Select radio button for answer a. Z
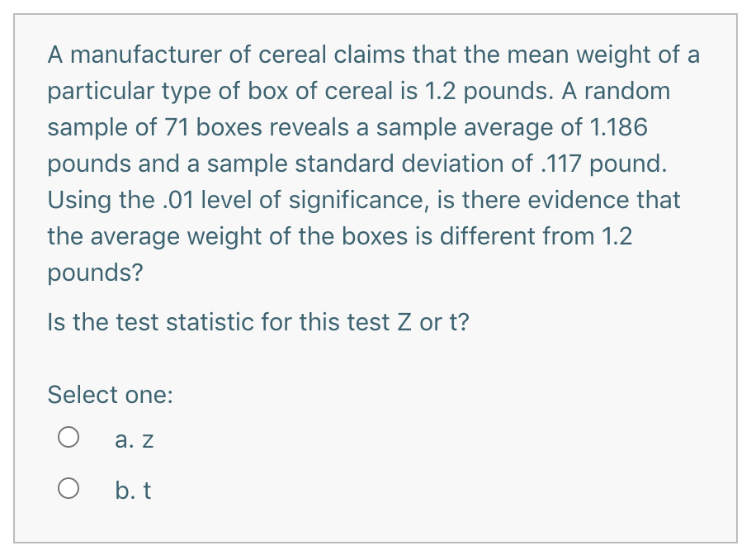The height and width of the screenshot is (560, 756). [69, 437]
